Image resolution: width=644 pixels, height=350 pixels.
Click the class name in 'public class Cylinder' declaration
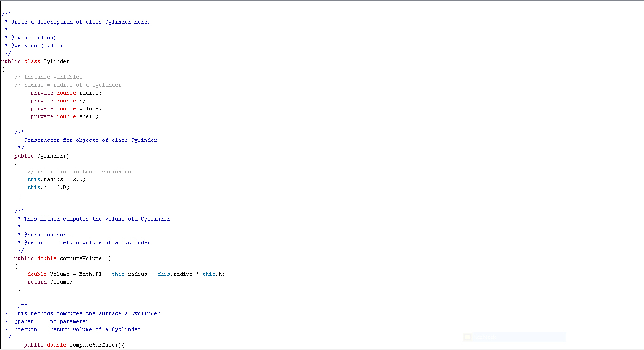coord(56,61)
